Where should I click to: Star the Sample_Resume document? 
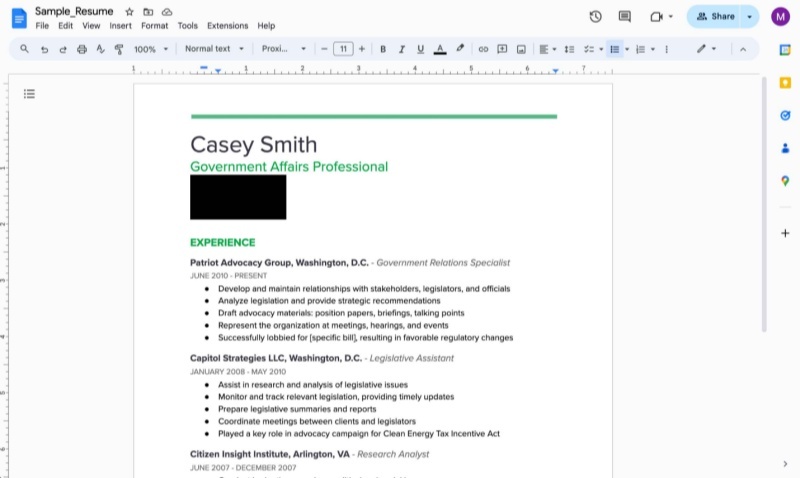pos(129,11)
